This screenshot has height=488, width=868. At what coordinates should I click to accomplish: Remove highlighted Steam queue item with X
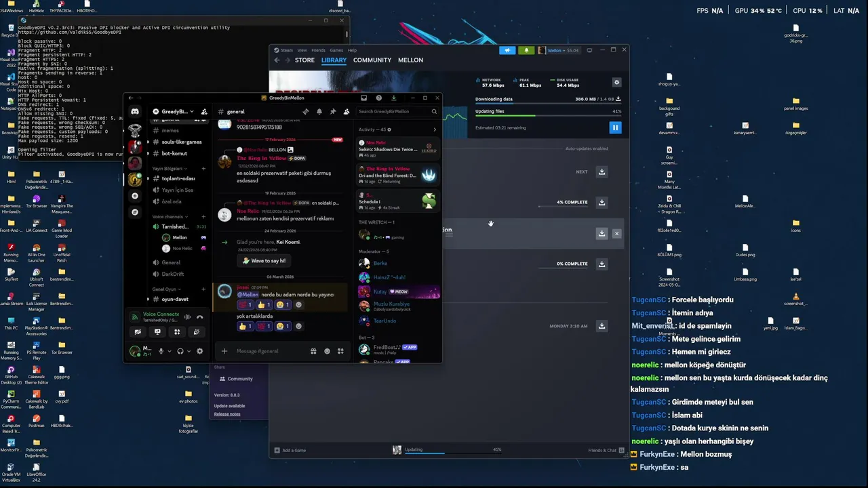click(x=616, y=233)
